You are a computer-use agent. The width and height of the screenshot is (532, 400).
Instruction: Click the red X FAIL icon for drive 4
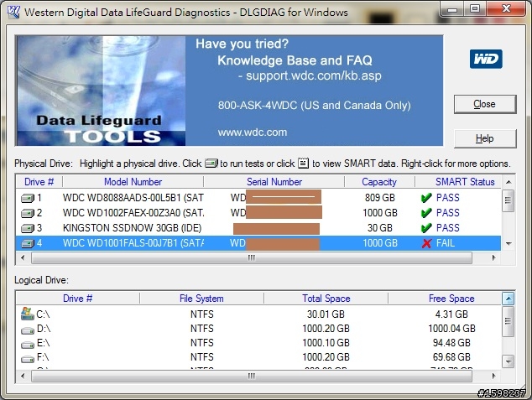tap(426, 243)
